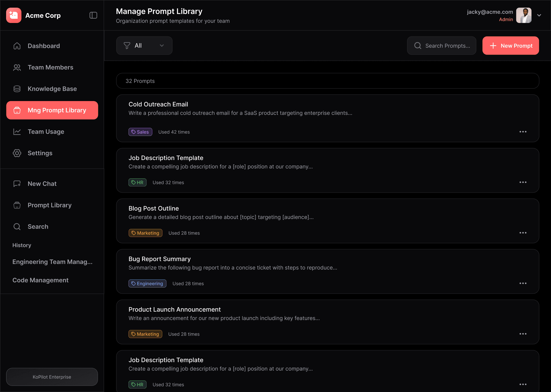Click the Knowledge Base database icon

point(17,89)
